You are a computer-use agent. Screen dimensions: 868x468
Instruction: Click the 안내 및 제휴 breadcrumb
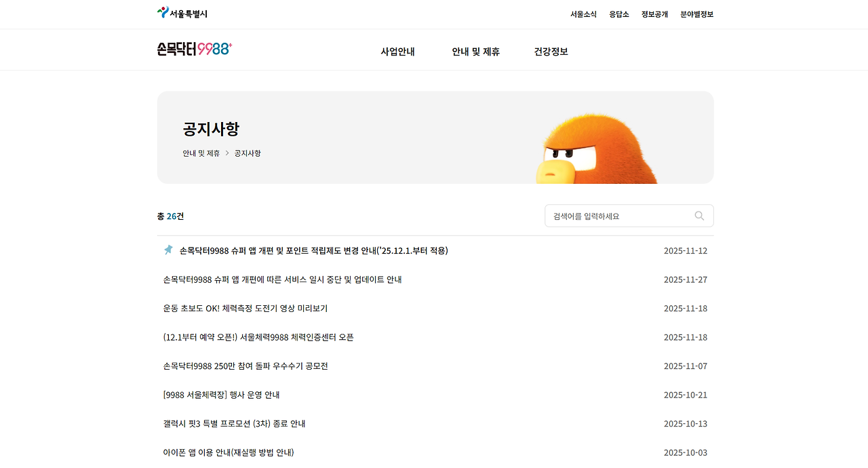[201, 153]
